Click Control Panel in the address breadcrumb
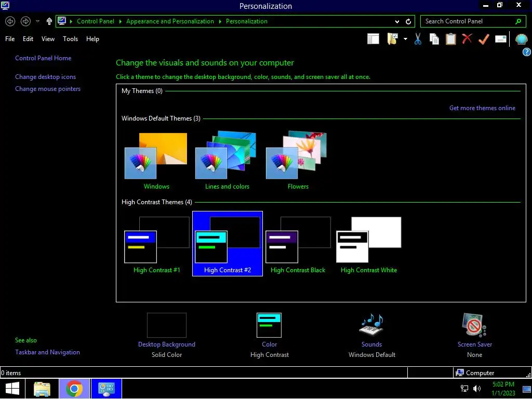532x399 pixels. pyautogui.click(x=96, y=21)
